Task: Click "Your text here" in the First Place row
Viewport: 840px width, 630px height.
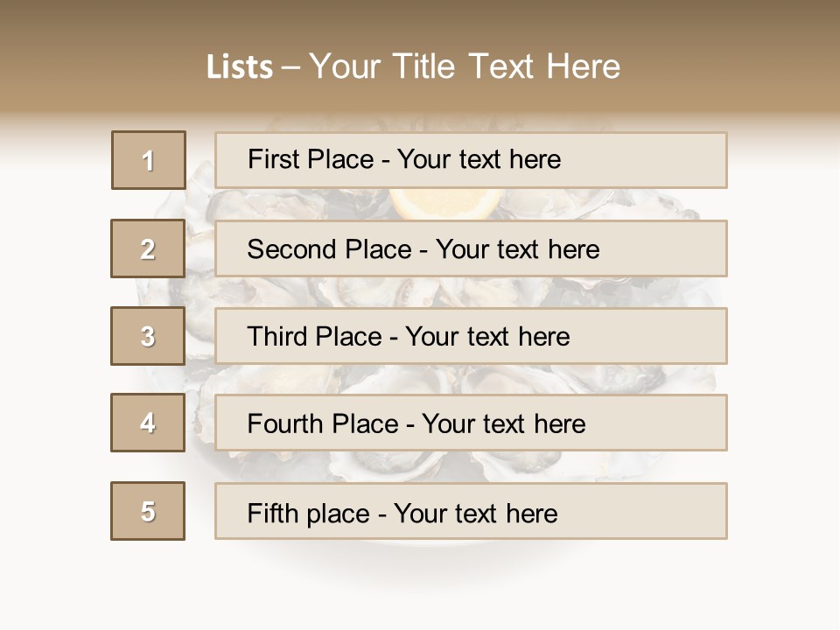Action: [479, 159]
